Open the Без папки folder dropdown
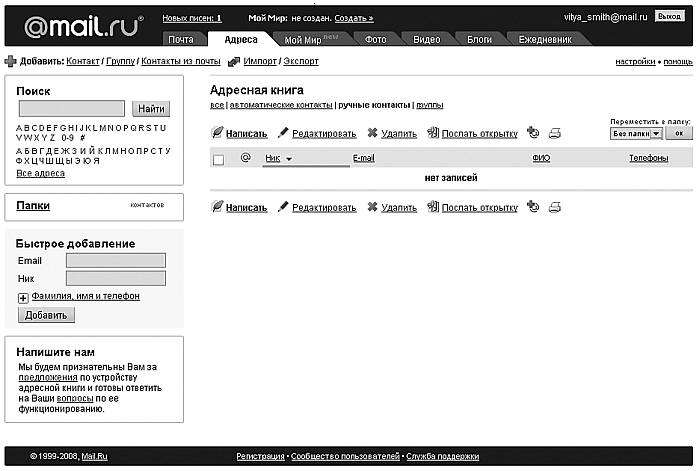This screenshot has height=471, width=700. [636, 133]
